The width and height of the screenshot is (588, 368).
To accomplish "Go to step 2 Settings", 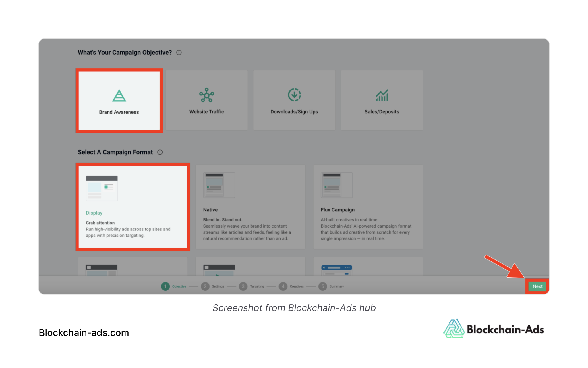I will pos(213,286).
